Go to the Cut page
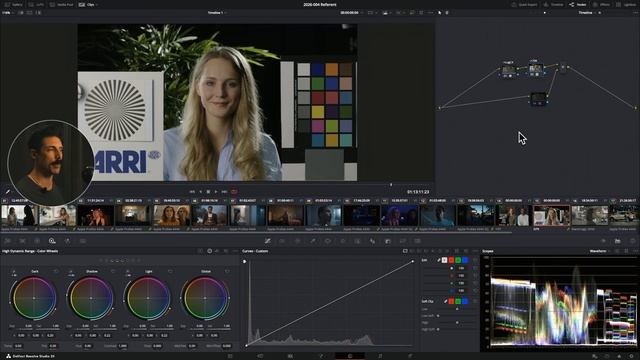 (x=260, y=356)
